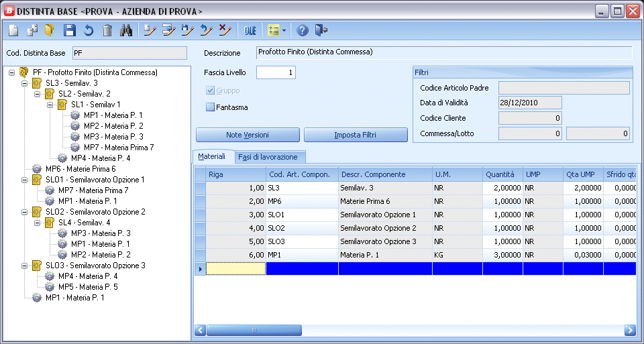Click the New document toolbar icon
Image resolution: width=644 pixels, height=344 pixels.
[x=13, y=30]
